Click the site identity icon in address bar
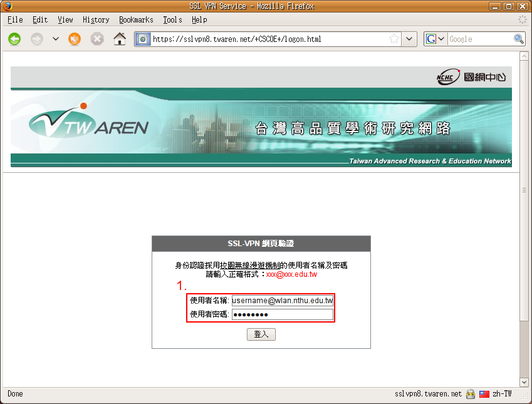 click(143, 39)
